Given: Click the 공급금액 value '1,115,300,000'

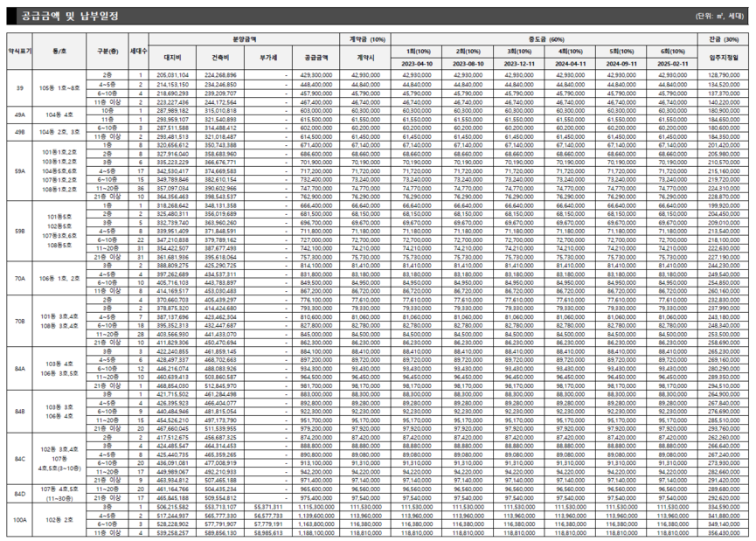Looking at the screenshot, I should [x=316, y=507].
